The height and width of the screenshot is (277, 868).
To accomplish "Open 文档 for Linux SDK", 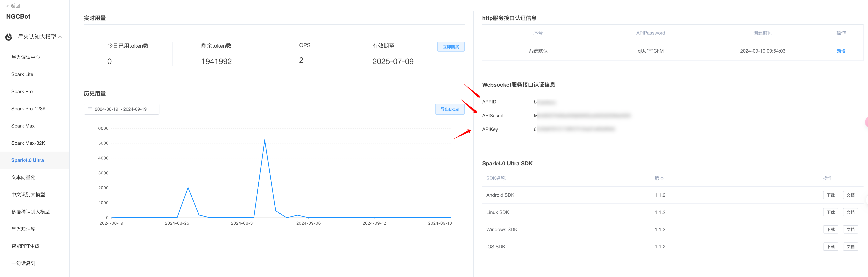I will point(850,212).
